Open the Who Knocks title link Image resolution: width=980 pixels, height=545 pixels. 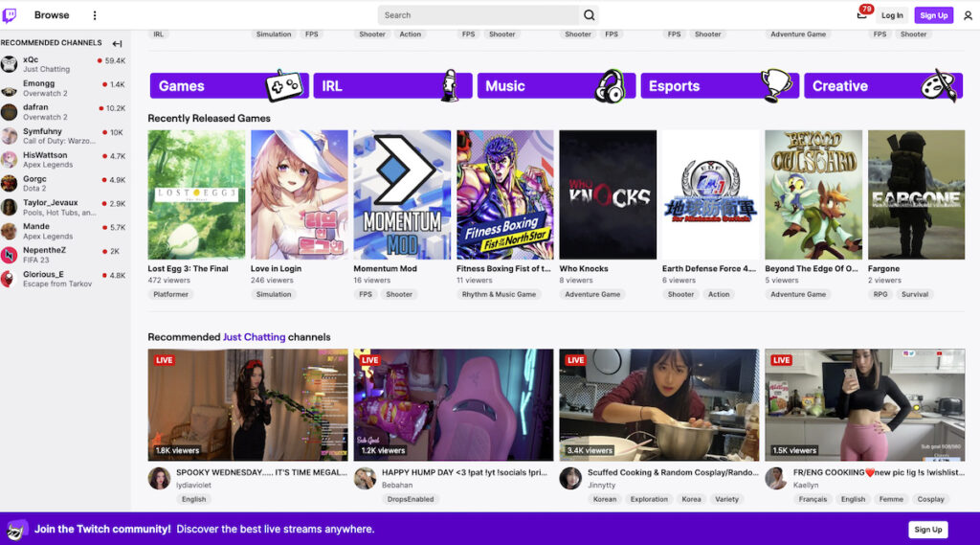[x=584, y=268]
